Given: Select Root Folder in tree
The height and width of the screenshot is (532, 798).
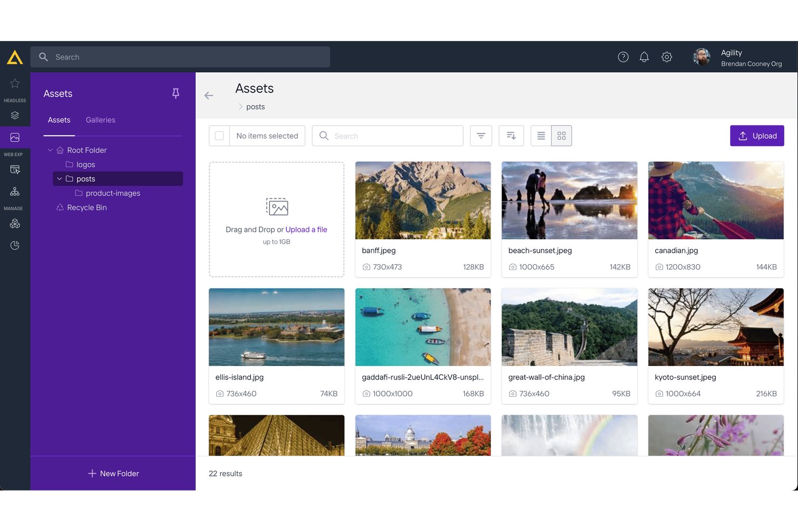Looking at the screenshot, I should coord(87,150).
